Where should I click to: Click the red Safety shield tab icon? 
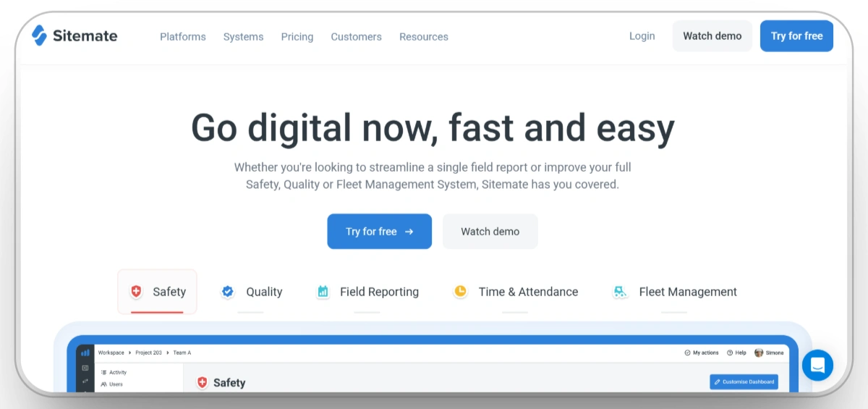136,292
